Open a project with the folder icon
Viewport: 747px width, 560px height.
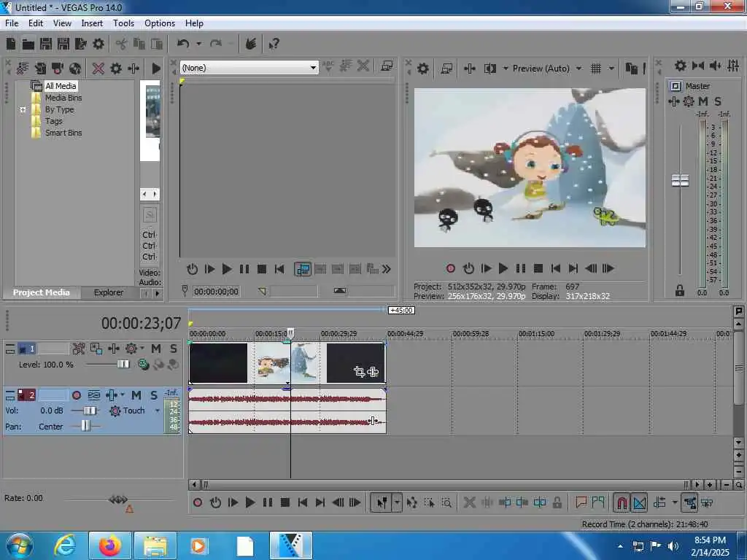click(x=28, y=44)
